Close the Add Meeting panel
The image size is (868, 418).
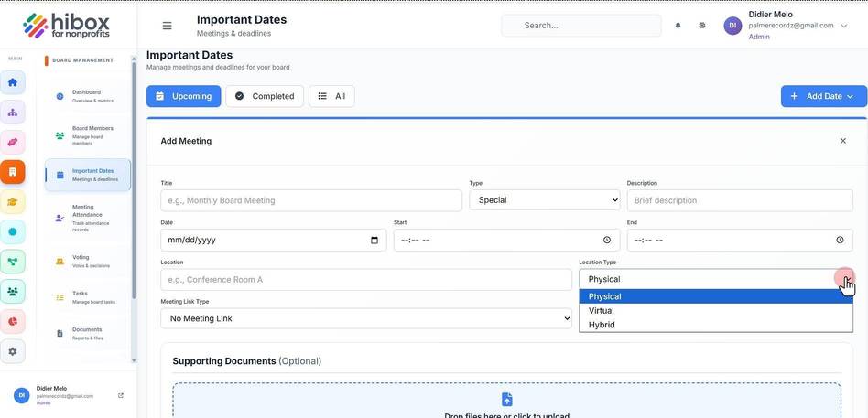pyautogui.click(x=843, y=141)
